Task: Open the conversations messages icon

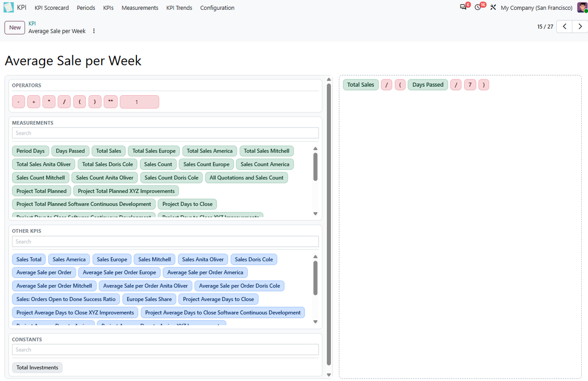Action: [464, 7]
